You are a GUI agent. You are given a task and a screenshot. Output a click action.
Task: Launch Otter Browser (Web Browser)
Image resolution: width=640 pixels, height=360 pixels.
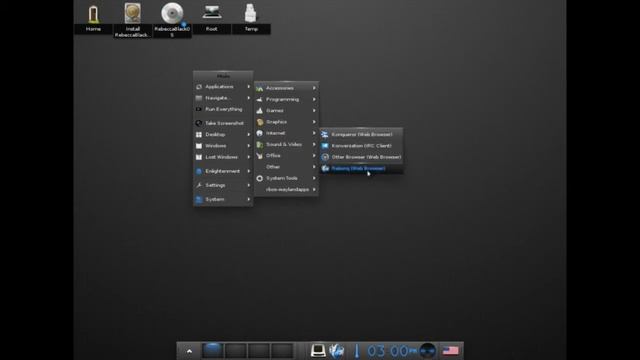[x=361, y=157]
